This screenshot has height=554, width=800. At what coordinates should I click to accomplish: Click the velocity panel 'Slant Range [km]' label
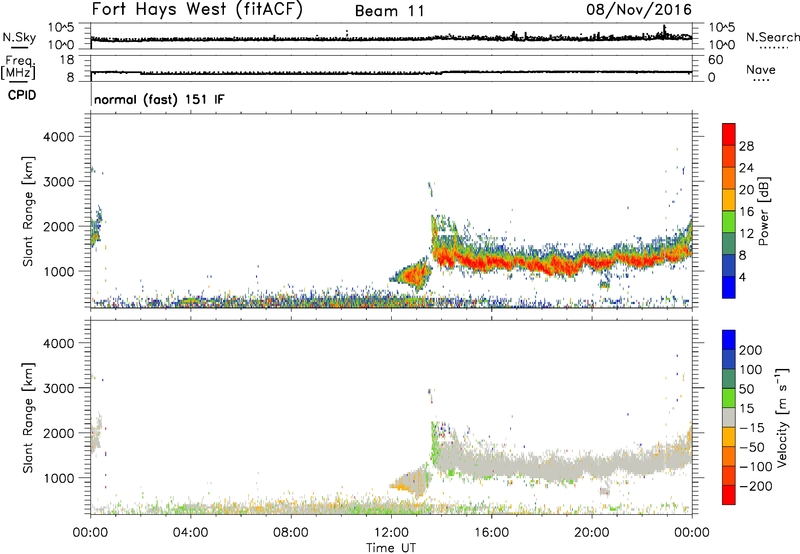28,418
